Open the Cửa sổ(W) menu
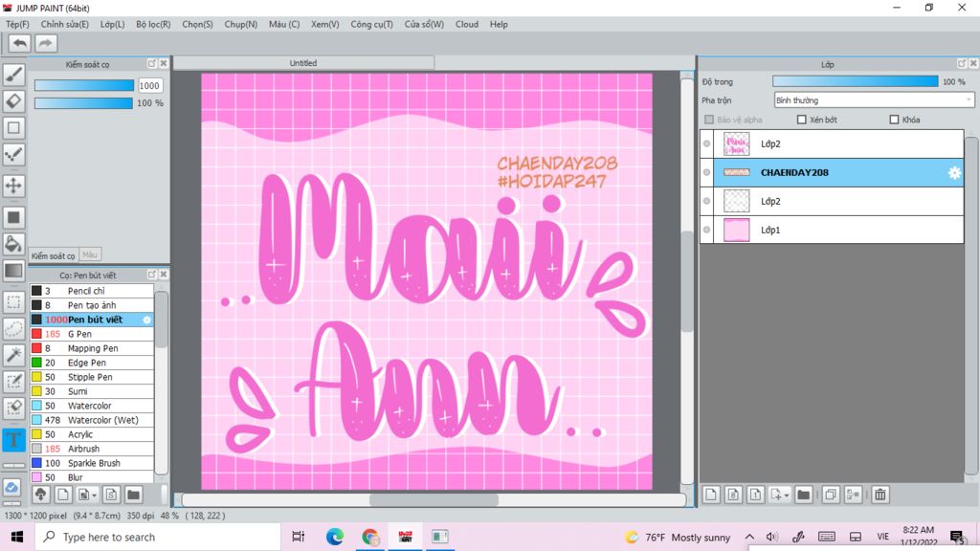This screenshot has height=551, width=980. [424, 24]
